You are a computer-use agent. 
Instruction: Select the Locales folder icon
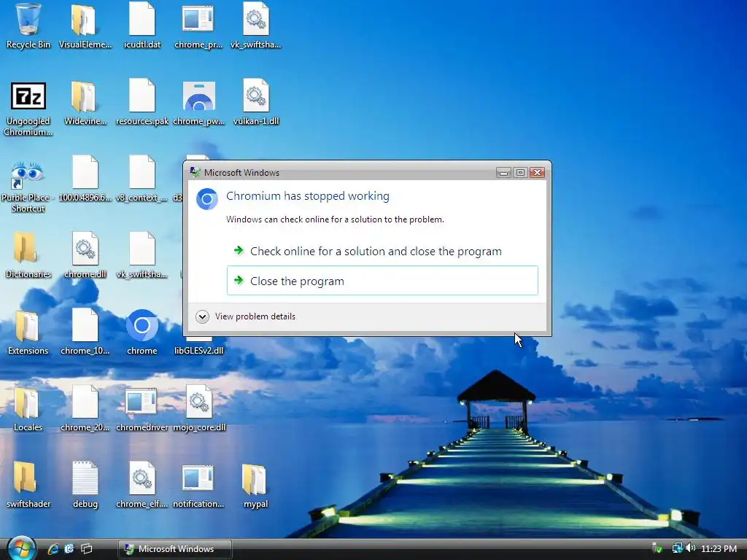pyautogui.click(x=28, y=409)
